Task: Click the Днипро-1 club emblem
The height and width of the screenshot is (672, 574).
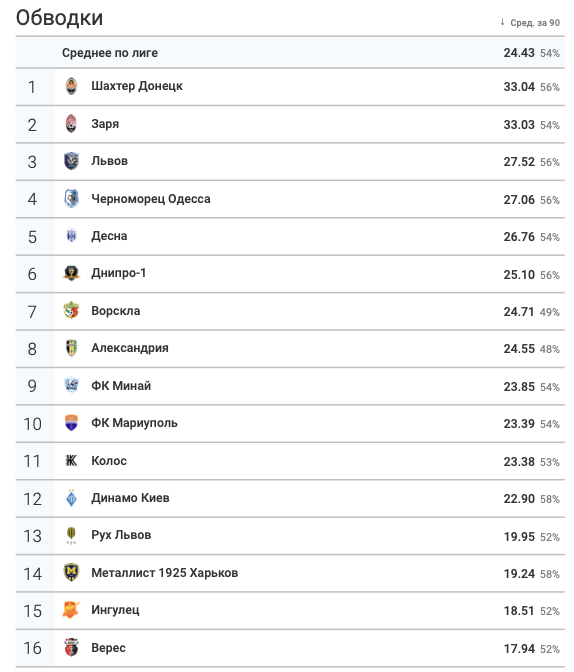Action: point(71,273)
